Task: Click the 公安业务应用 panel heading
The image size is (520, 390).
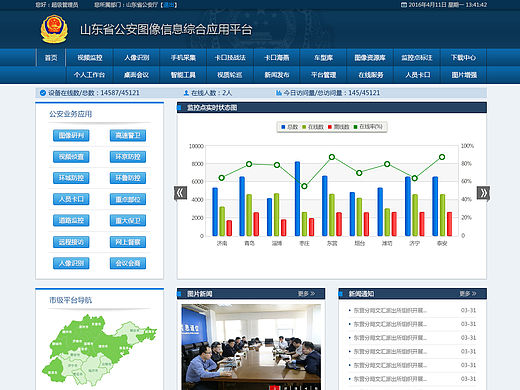Action: point(71,114)
